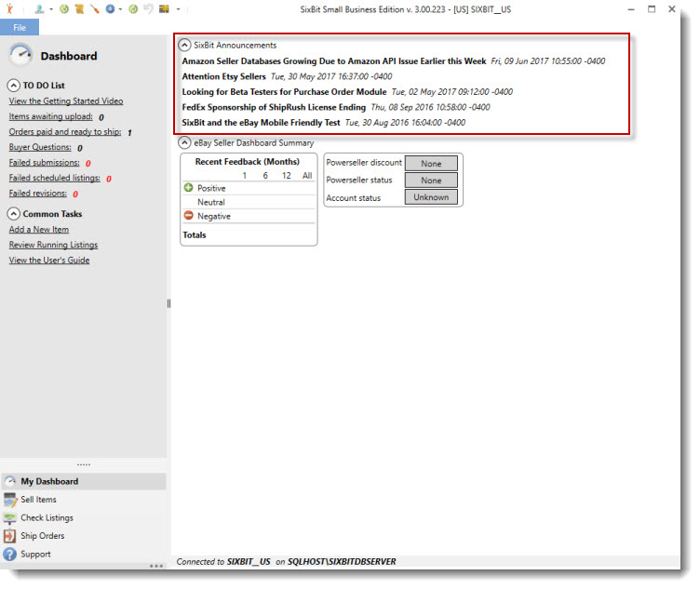Screen dimensions: 700x589
Task: Open Orders paid and ready to ship
Action: (65, 131)
